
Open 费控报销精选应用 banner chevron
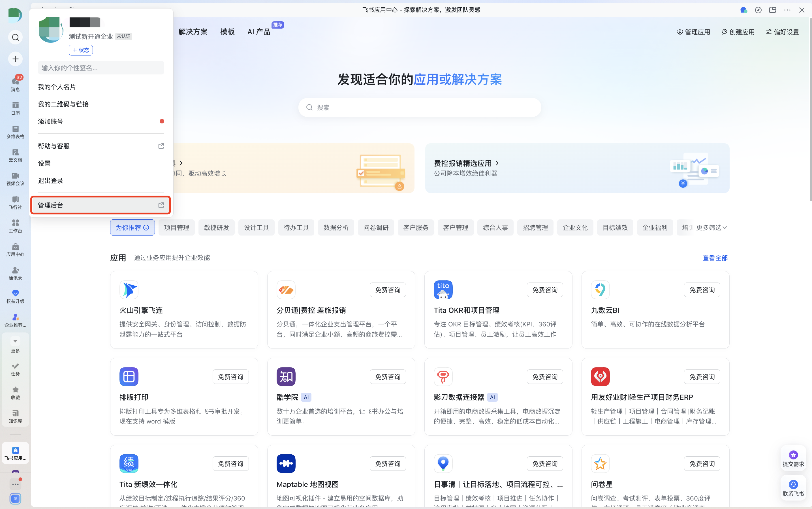(x=497, y=163)
